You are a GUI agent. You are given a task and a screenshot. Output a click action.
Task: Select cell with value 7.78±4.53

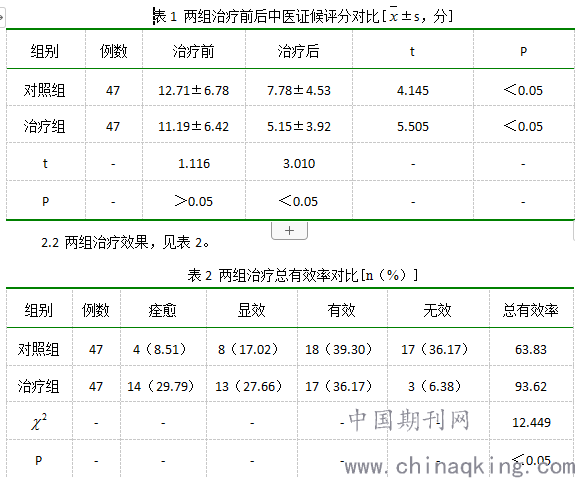[x=299, y=90]
